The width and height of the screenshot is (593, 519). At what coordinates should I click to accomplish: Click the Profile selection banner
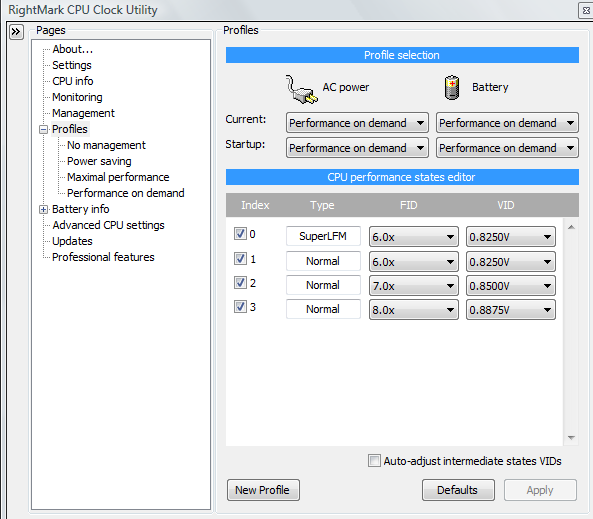pyautogui.click(x=402, y=55)
